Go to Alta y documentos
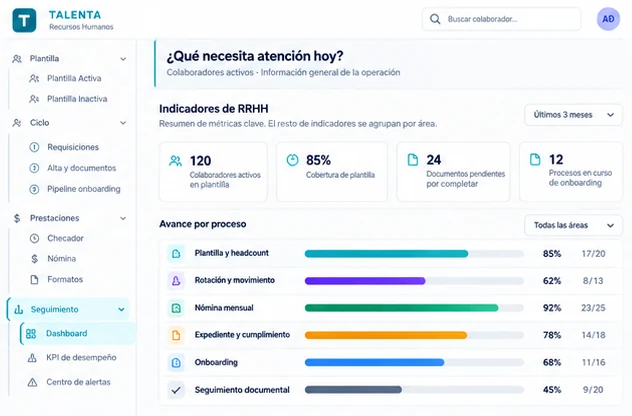 pyautogui.click(x=81, y=168)
